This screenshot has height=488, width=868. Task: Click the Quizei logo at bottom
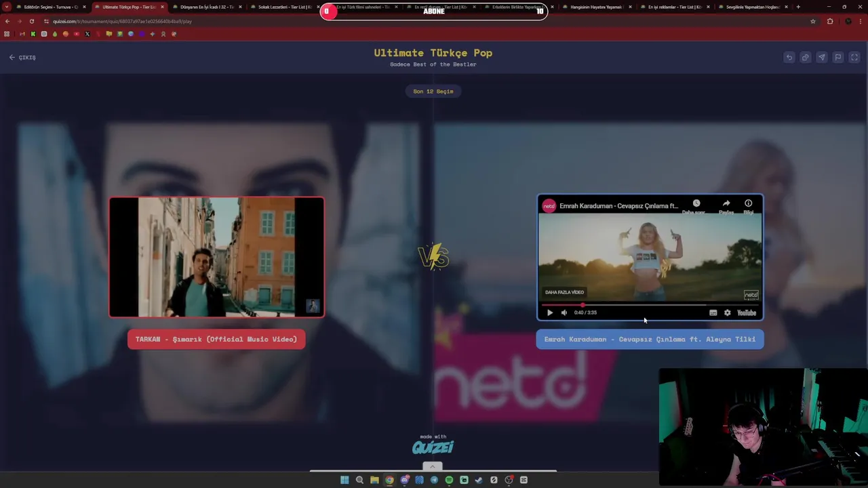(433, 447)
